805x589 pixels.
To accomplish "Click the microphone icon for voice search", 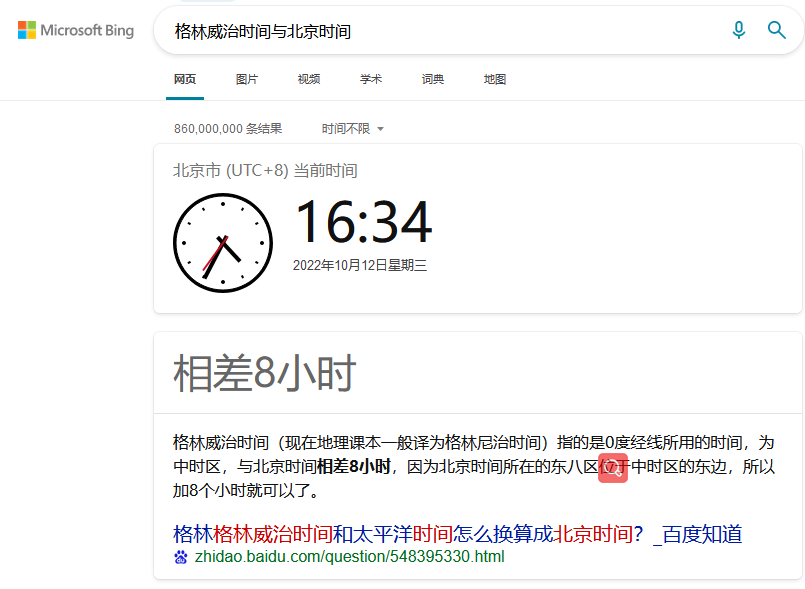I will point(739,30).
